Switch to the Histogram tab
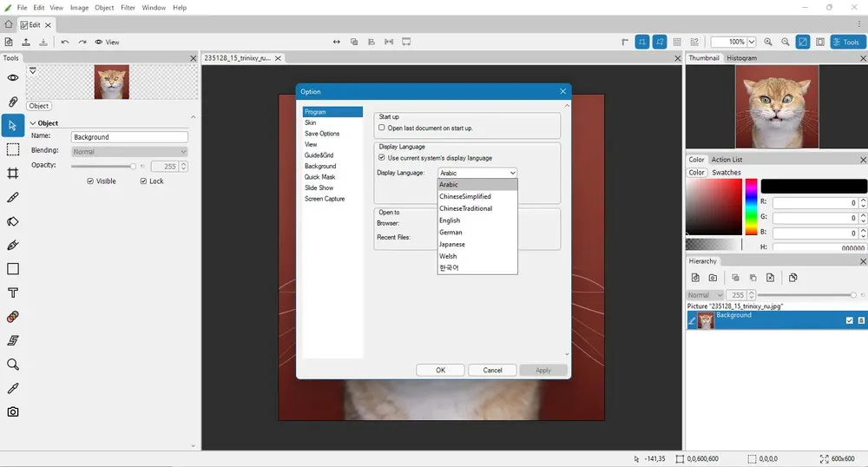This screenshot has width=868, height=467. [x=742, y=58]
